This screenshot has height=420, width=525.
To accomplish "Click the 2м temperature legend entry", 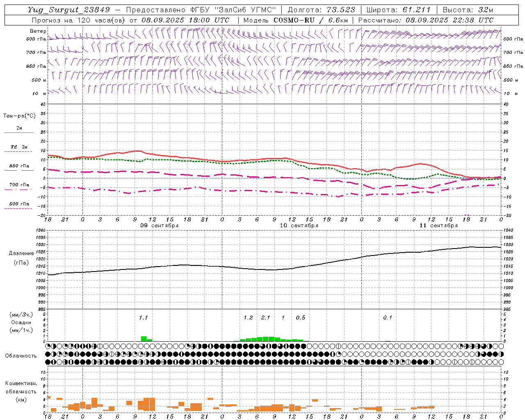I will [19, 128].
